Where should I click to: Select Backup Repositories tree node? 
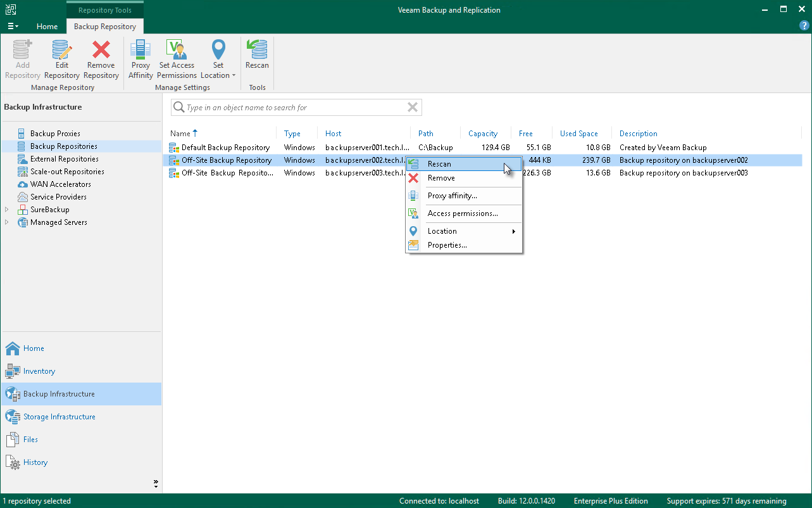point(64,146)
